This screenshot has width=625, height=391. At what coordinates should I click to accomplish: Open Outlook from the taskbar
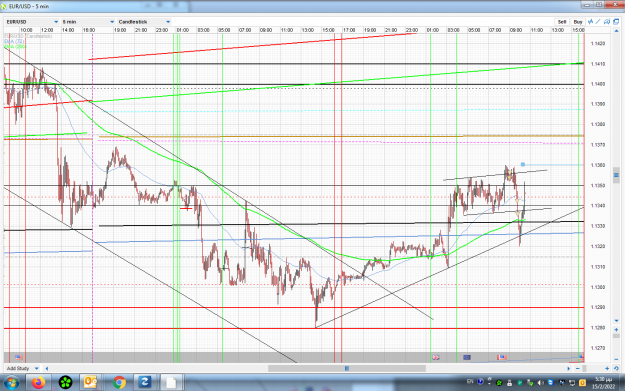[91, 383]
